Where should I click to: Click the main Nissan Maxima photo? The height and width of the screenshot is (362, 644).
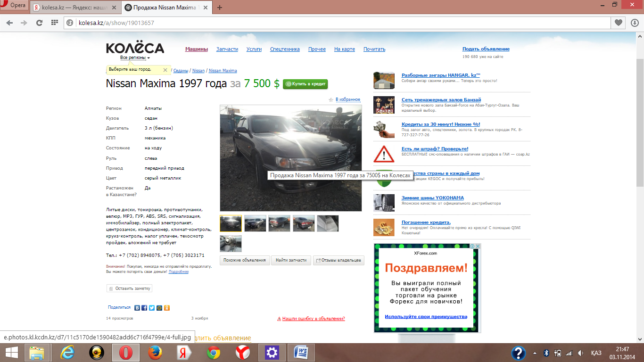[x=291, y=158]
